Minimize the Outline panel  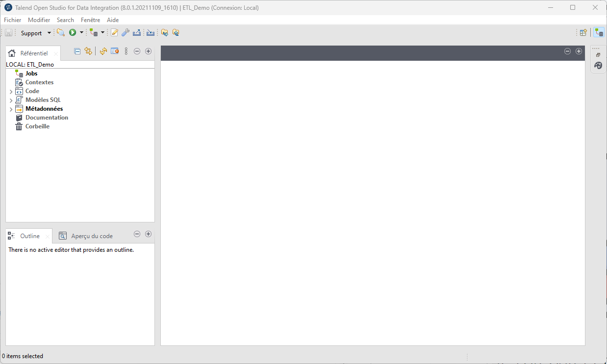[137, 234]
